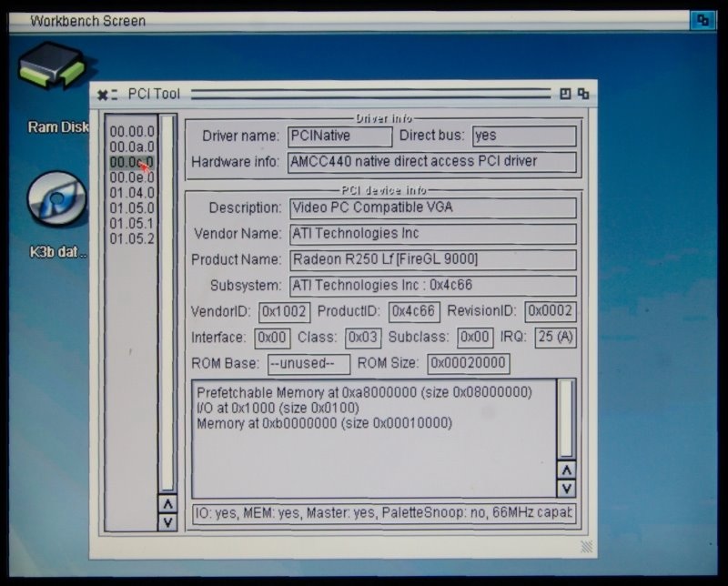Click the memory info scrollbar

(566, 419)
